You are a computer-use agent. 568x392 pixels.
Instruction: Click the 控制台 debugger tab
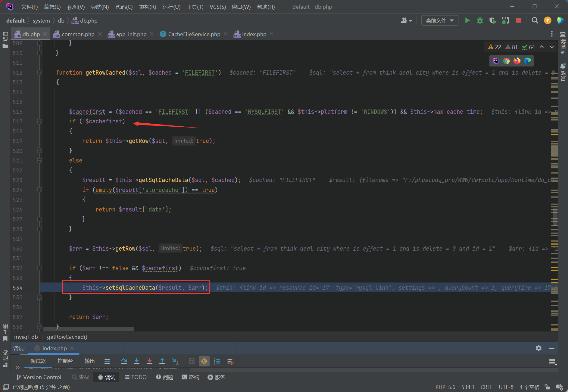pyautogui.click(x=65, y=361)
